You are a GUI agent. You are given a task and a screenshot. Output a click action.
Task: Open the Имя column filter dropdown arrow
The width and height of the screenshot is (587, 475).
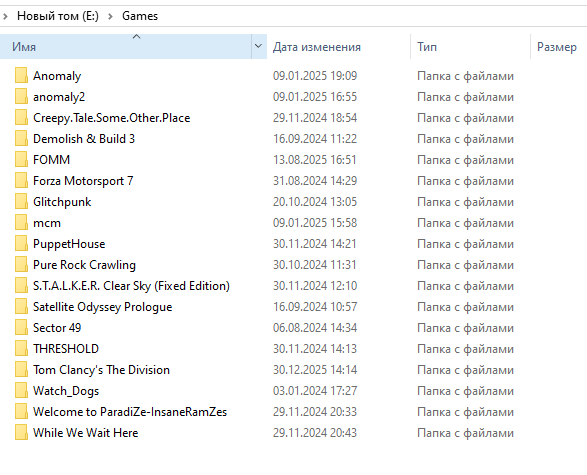[258, 46]
